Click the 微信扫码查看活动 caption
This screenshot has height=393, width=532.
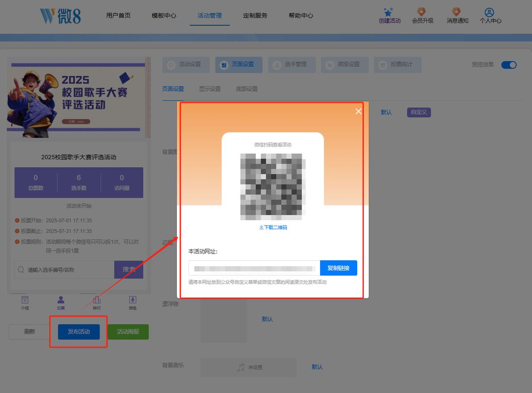pos(273,145)
